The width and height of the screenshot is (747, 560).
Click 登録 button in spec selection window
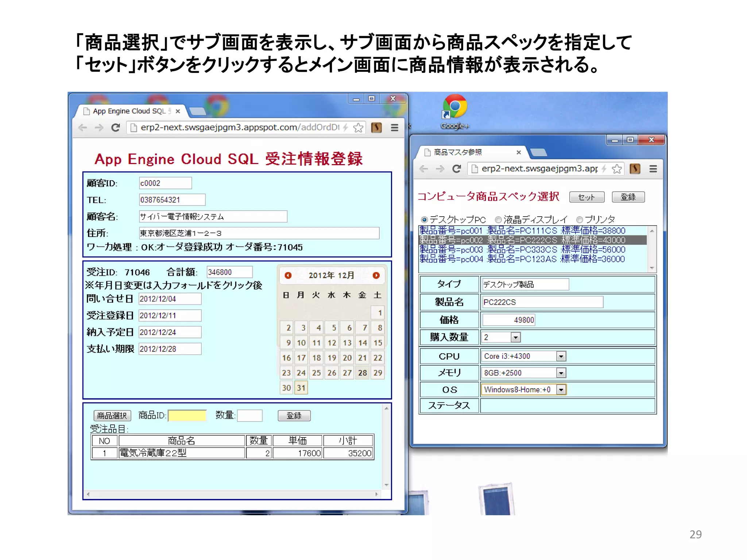[628, 197]
